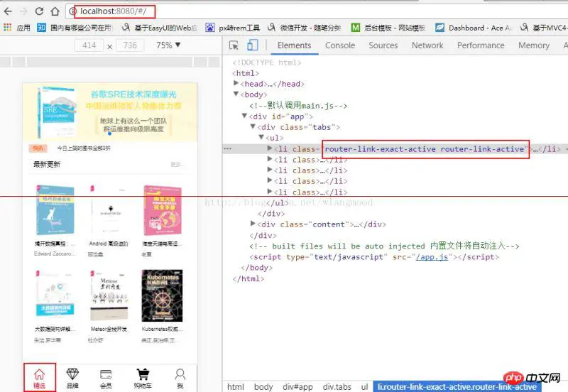Switch to the Sources tab

pyautogui.click(x=383, y=45)
